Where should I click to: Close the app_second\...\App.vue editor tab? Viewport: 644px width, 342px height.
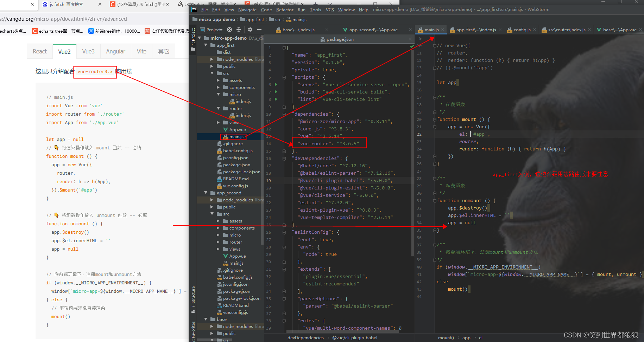tap(410, 30)
